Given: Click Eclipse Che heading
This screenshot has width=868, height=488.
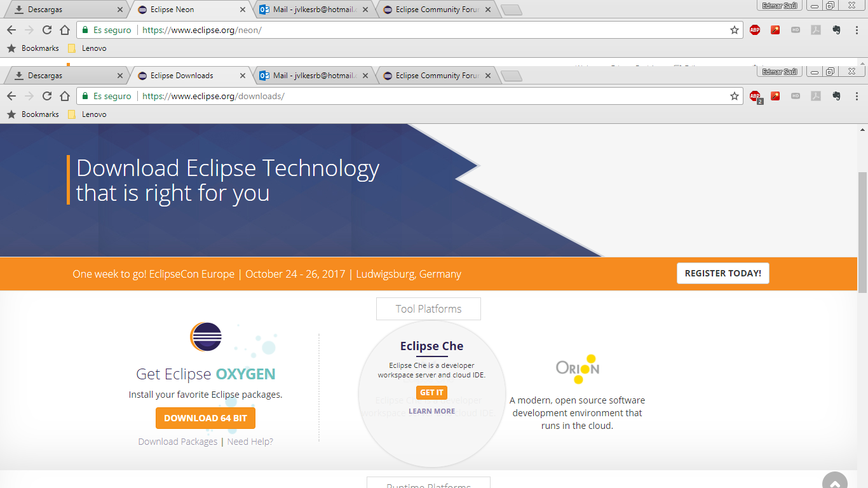Looking at the screenshot, I should (431, 346).
